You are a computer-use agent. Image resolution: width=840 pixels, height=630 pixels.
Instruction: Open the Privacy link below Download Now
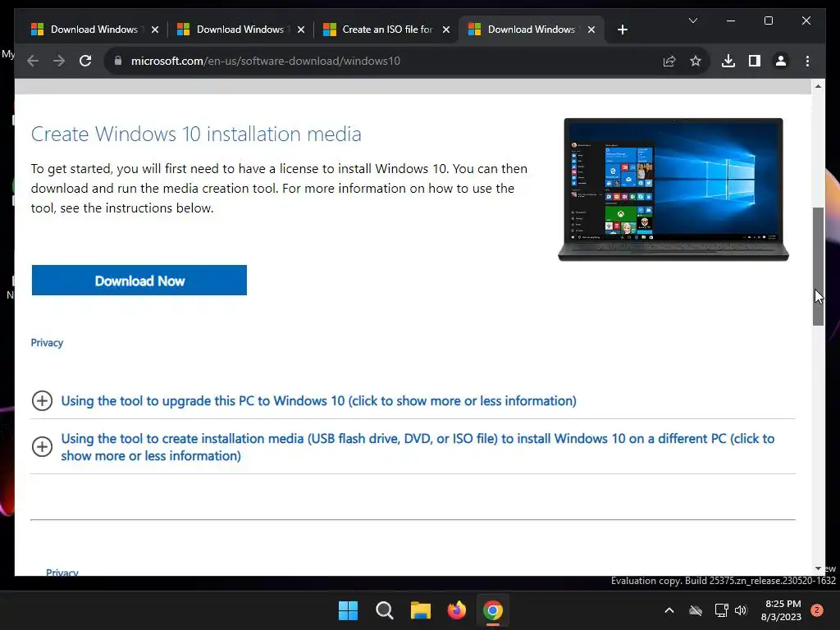[47, 343]
